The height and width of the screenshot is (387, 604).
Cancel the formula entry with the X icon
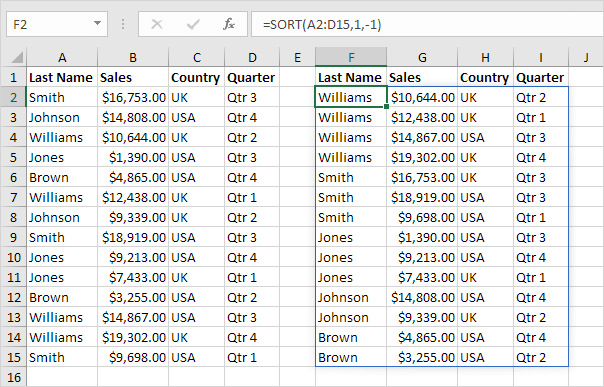click(x=157, y=24)
